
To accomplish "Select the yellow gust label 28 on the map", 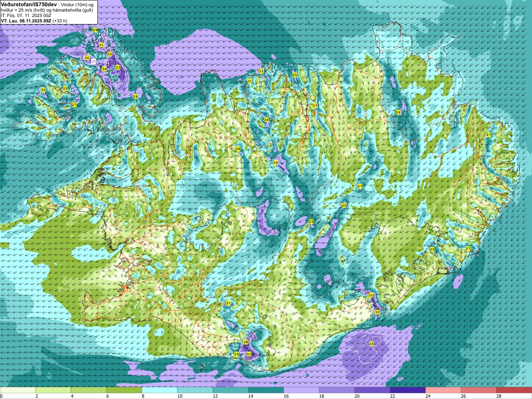I will click(x=238, y=149).
